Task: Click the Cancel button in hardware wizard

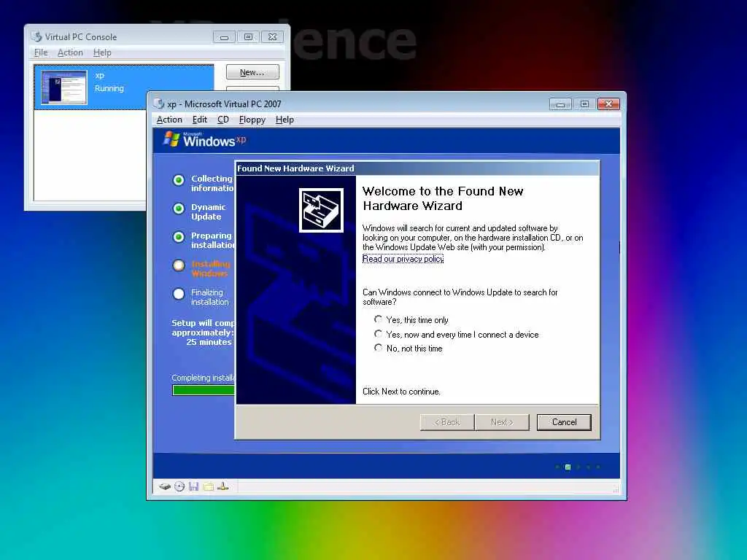Action: coord(564,422)
